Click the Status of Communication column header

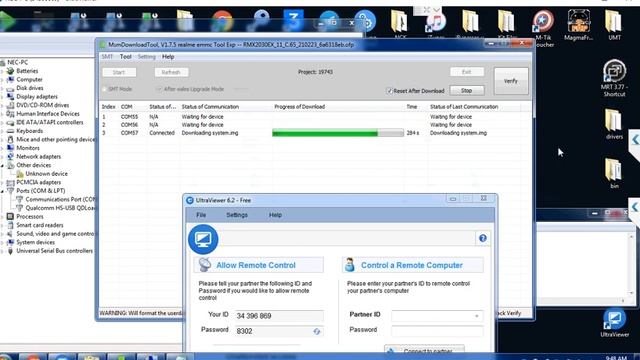[210, 107]
